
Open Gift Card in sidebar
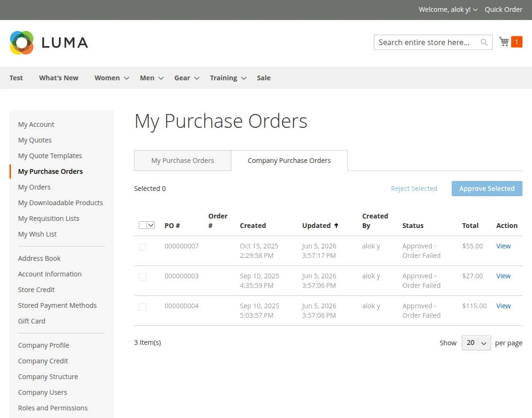31,321
